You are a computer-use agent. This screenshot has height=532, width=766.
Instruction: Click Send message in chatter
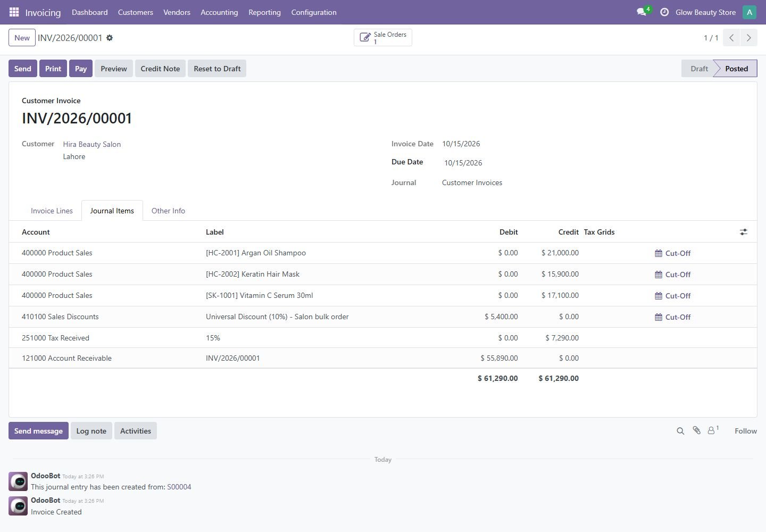[x=38, y=431]
